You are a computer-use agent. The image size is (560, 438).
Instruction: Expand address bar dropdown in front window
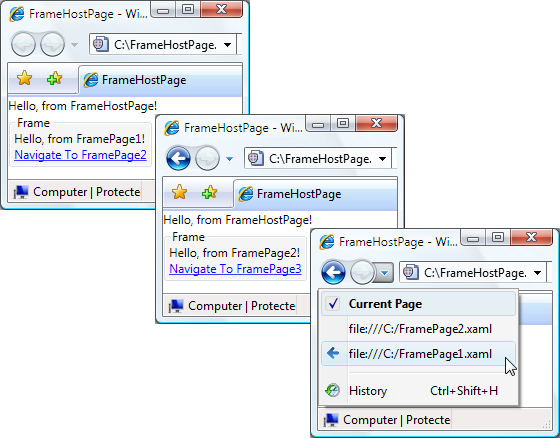[537, 273]
